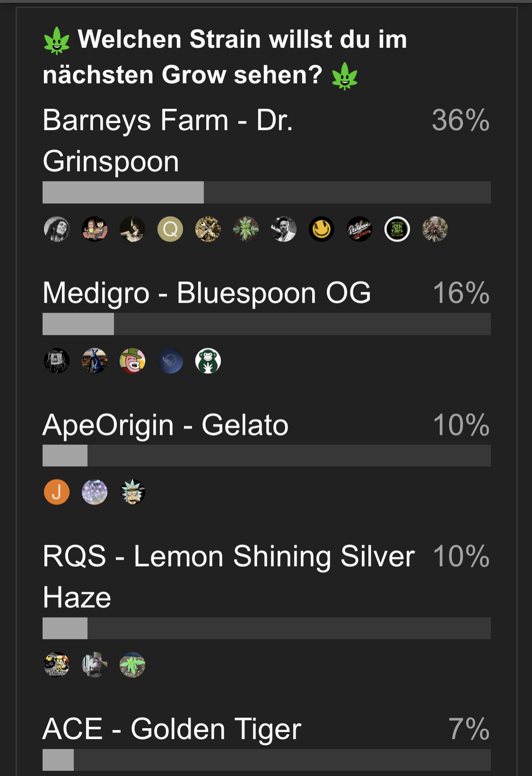Vote for ApeOrigin - Gelato option
The width and height of the screenshot is (532, 776).
pyautogui.click(x=166, y=425)
